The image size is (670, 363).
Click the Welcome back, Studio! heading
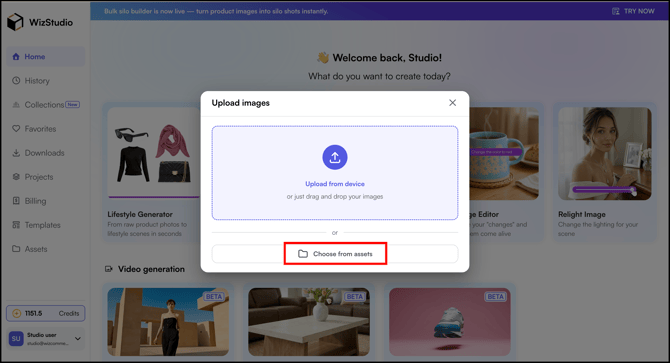click(387, 58)
